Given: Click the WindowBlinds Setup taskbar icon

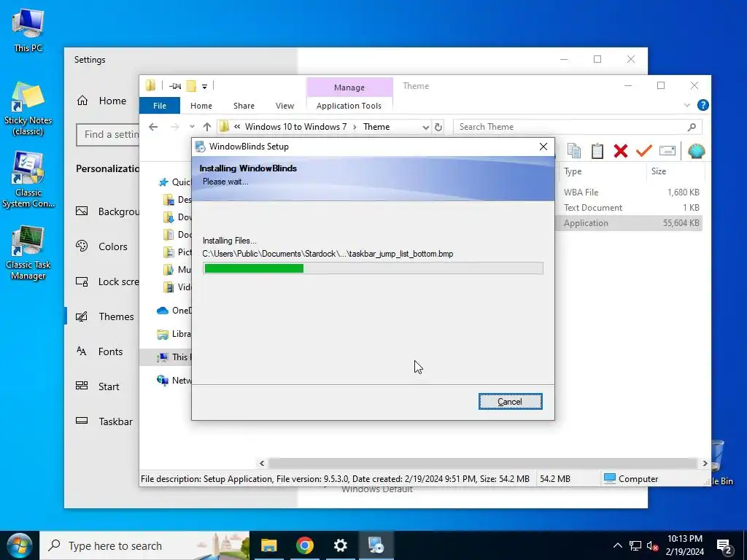Looking at the screenshot, I should click(x=376, y=545).
